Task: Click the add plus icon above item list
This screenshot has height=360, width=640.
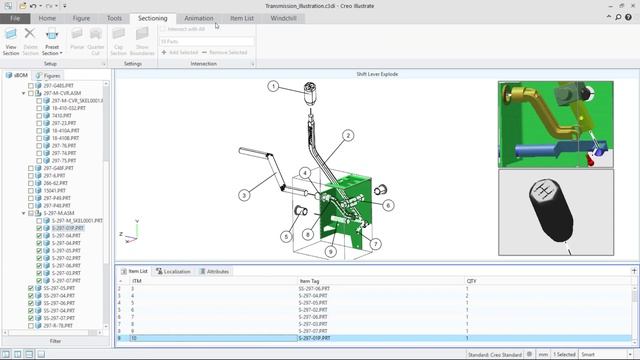Action: coord(634,271)
